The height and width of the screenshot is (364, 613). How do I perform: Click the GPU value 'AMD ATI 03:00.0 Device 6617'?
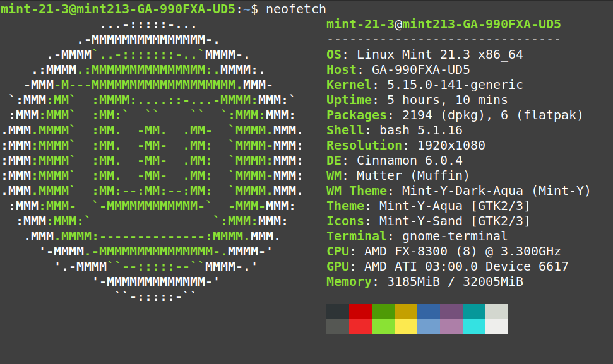[x=466, y=266]
